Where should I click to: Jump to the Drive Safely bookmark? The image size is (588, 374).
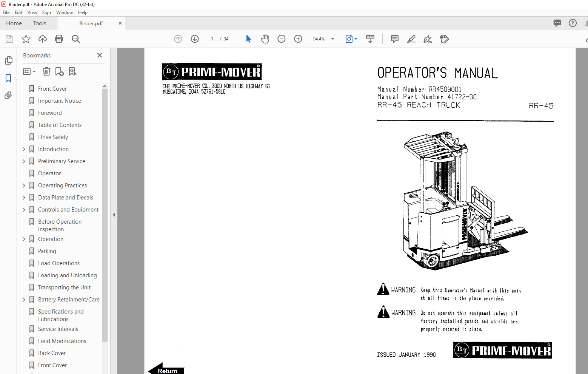tap(53, 137)
